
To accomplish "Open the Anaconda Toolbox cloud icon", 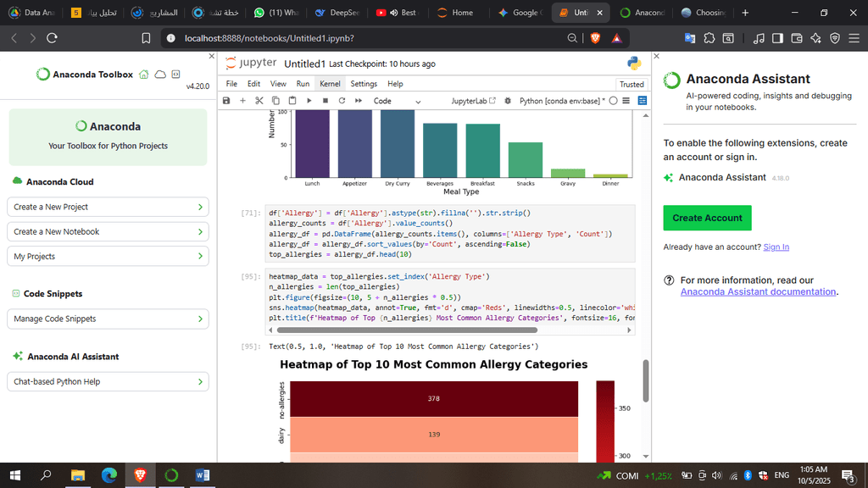I will [159, 75].
